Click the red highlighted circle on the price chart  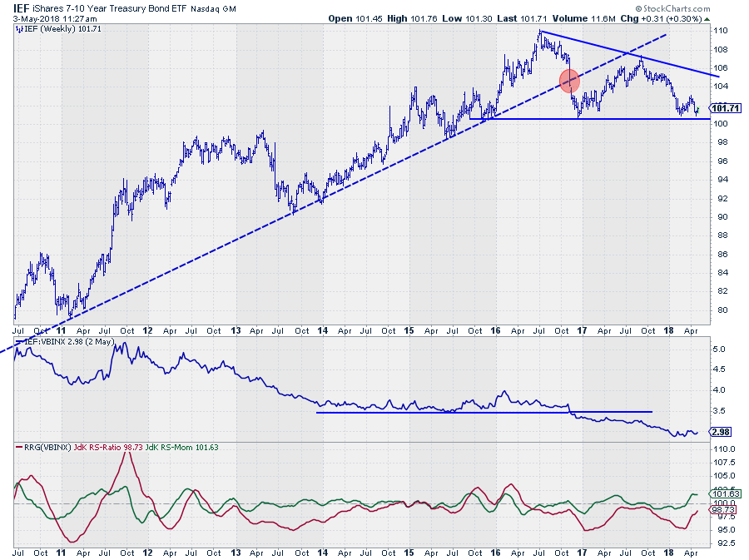coord(569,80)
